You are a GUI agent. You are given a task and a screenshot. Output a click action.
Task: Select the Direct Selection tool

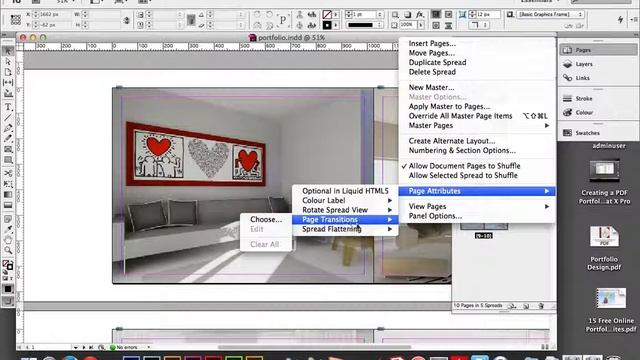[x=8, y=62]
